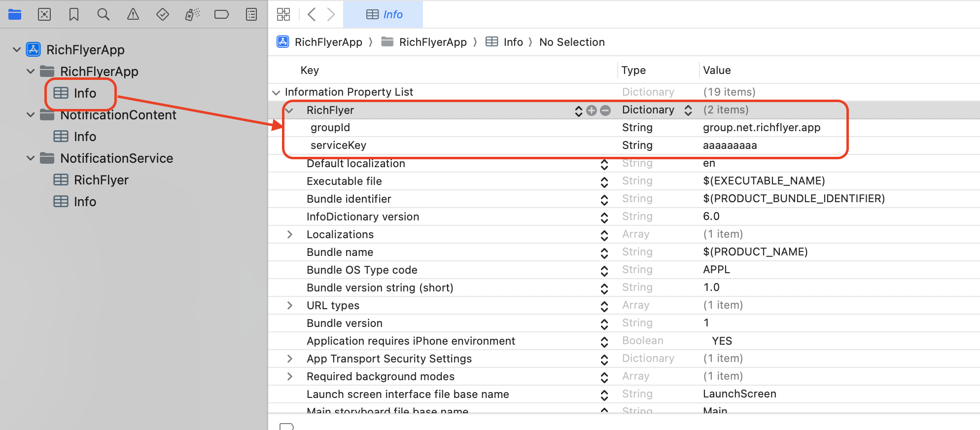Screen dimensions: 980x430
Task: Click the APPL value cell
Action: click(x=716, y=270)
